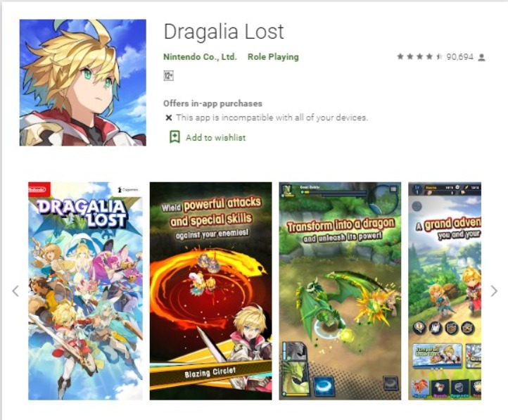This screenshot has height=420, width=508.
Task: Click the Add to wishlist bookmark icon
Action: (175, 137)
